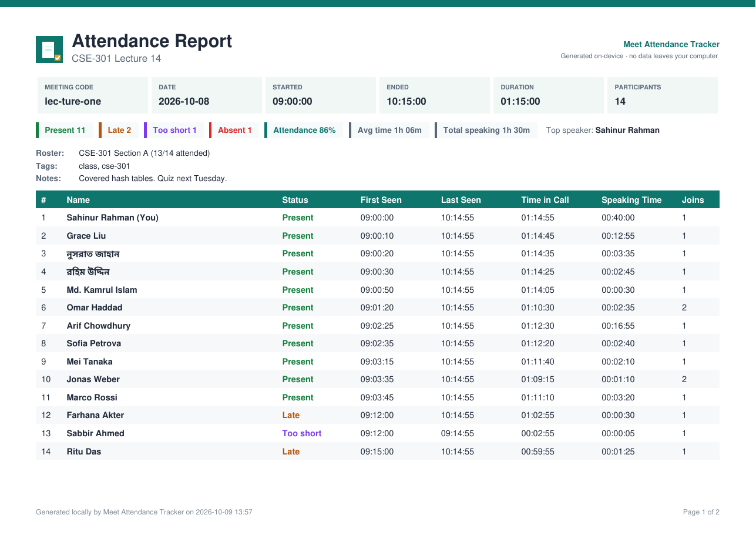Click Sofia Petrova's time in call 01:12:20
The image size is (756, 535).
click(x=537, y=343)
